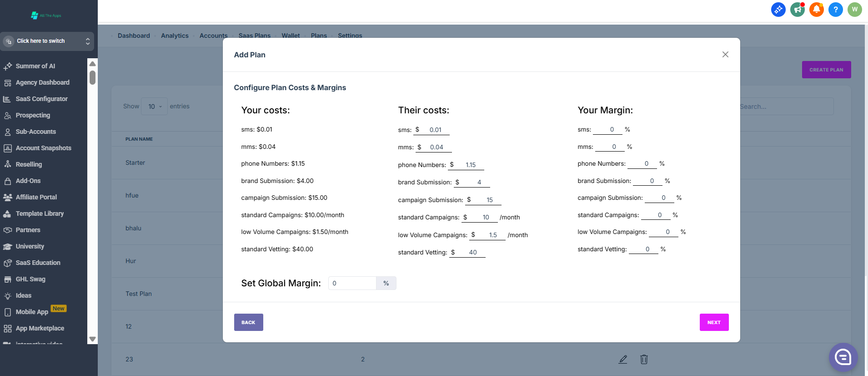Open the Analytics tab

coord(175,36)
